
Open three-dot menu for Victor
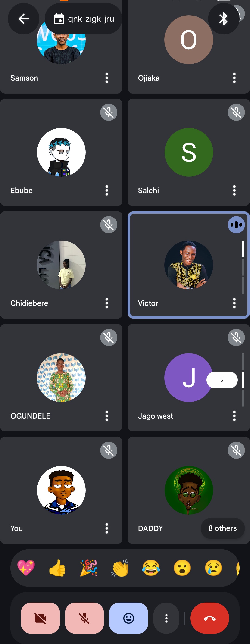click(234, 303)
